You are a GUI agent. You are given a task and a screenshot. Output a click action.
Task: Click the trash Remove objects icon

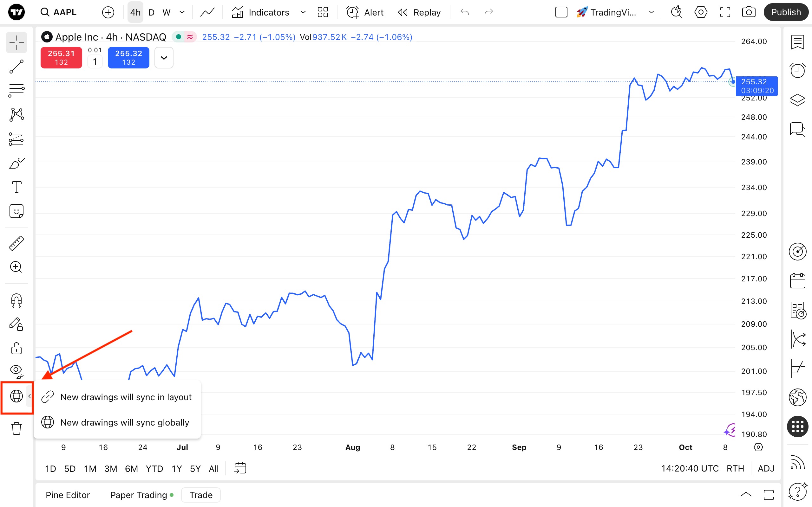click(16, 428)
